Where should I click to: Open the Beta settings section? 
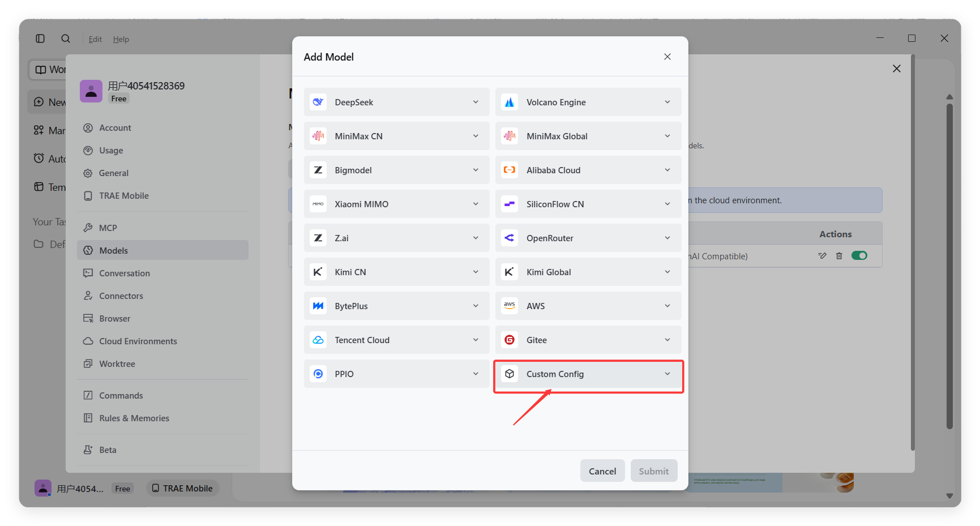[163, 450]
